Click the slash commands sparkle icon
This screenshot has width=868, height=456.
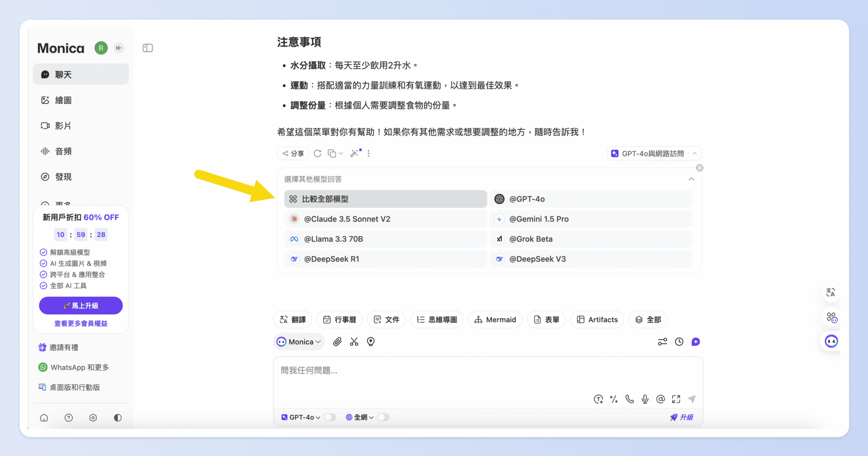click(614, 399)
